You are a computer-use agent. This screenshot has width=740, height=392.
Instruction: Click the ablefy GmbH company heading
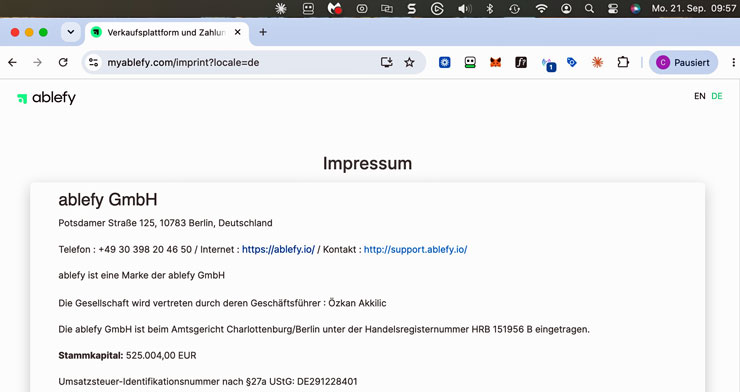click(x=108, y=200)
